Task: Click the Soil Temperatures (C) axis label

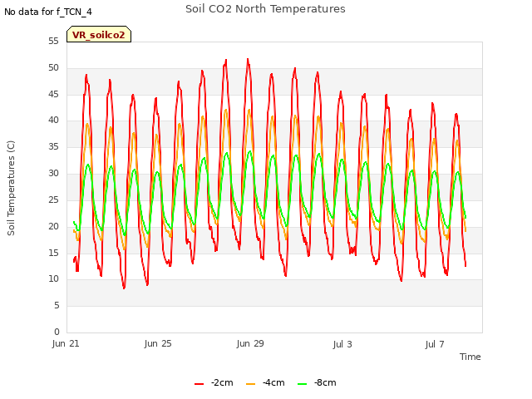Action: (x=11, y=188)
